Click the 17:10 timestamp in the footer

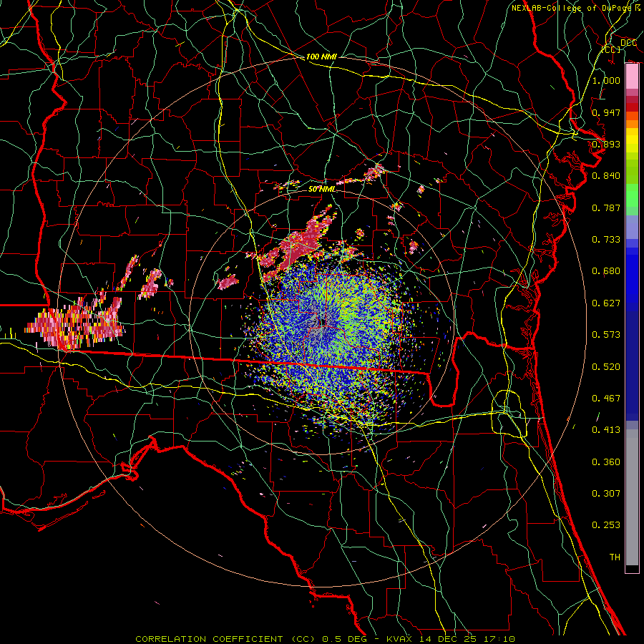[x=500, y=639]
